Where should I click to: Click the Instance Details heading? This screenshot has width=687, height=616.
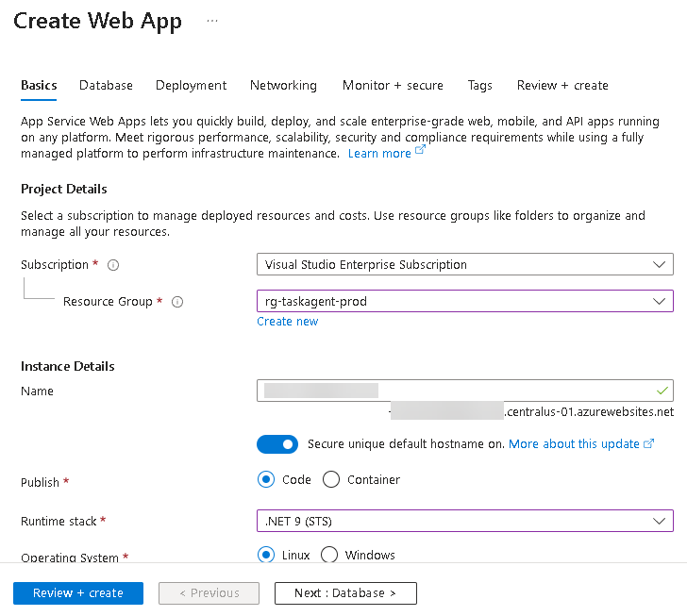click(68, 366)
